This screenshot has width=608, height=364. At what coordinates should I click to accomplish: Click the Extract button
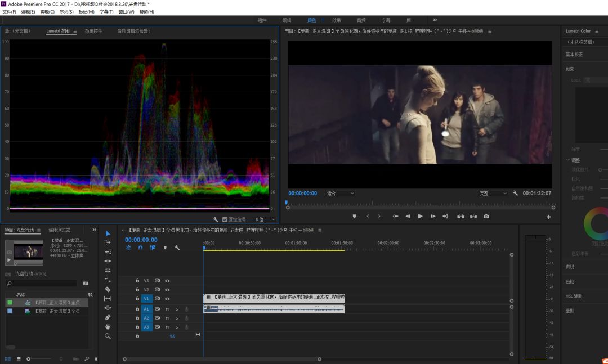[x=473, y=216]
